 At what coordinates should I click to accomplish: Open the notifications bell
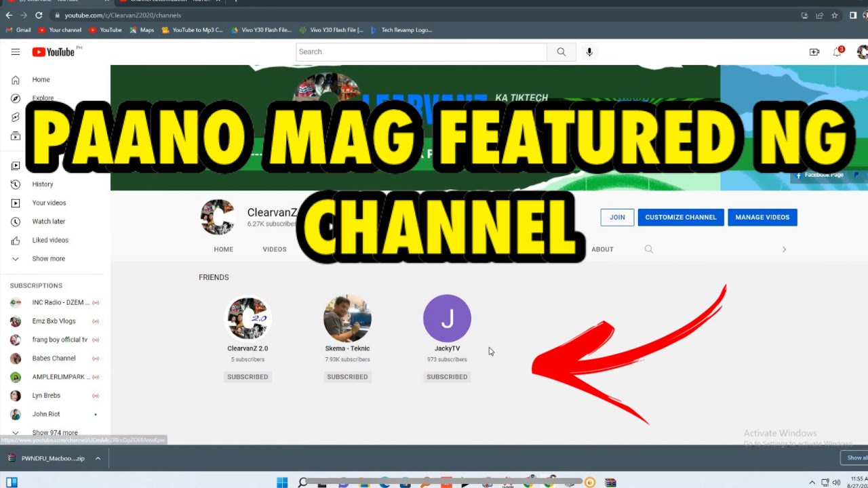[x=837, y=52]
